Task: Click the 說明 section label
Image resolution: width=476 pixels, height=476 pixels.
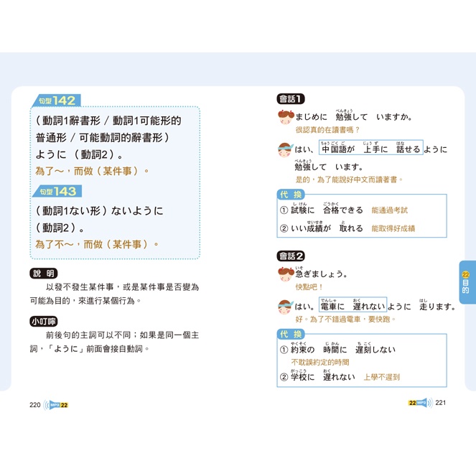Action: tap(43, 274)
